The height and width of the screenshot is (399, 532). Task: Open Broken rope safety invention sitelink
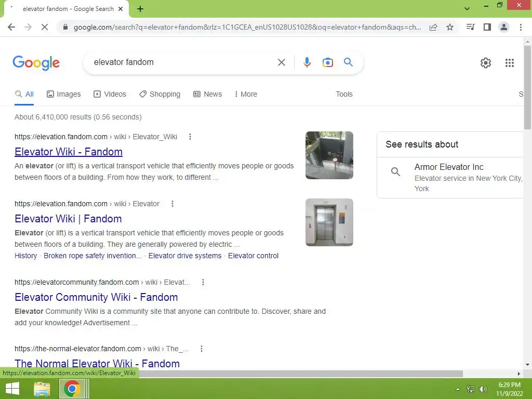tap(92, 256)
